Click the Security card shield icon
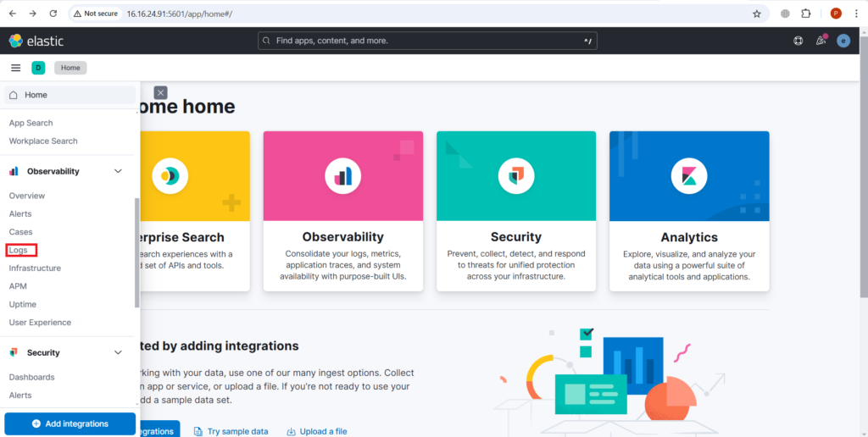This screenshot has width=868, height=437. pos(516,176)
